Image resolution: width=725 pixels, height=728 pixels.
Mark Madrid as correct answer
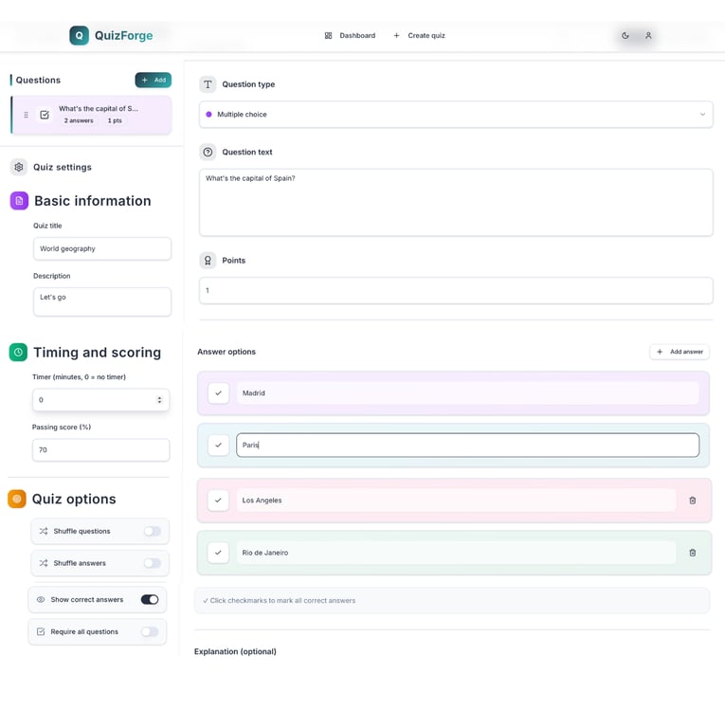(218, 393)
